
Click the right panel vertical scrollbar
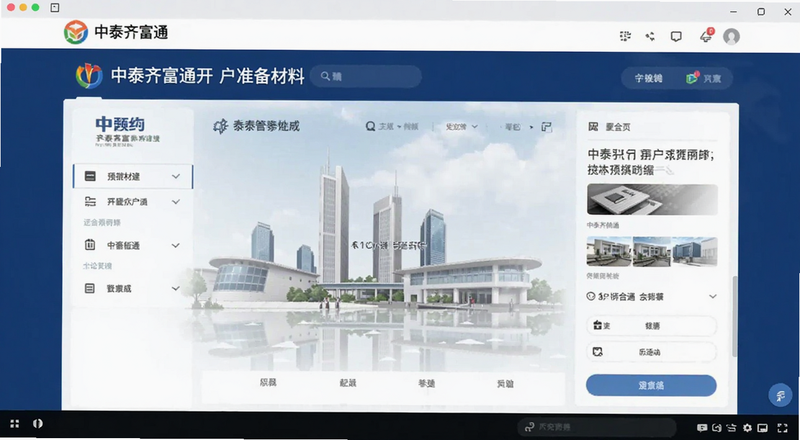(x=734, y=316)
